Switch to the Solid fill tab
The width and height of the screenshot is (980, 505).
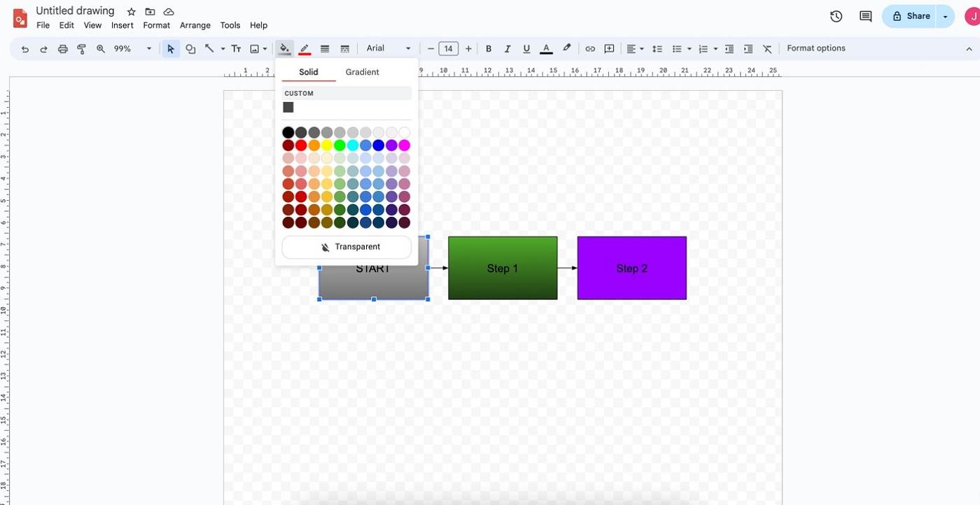point(309,72)
